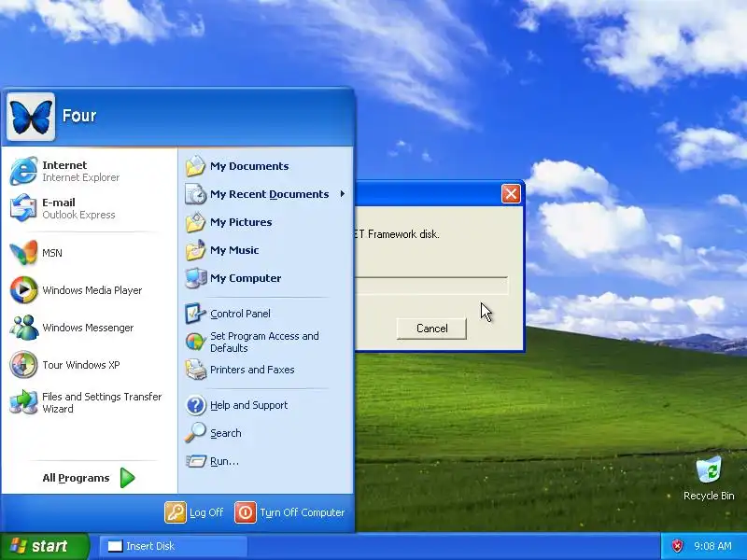The height and width of the screenshot is (560, 747).
Task: Click the Log Off text label
Action: coord(206,512)
